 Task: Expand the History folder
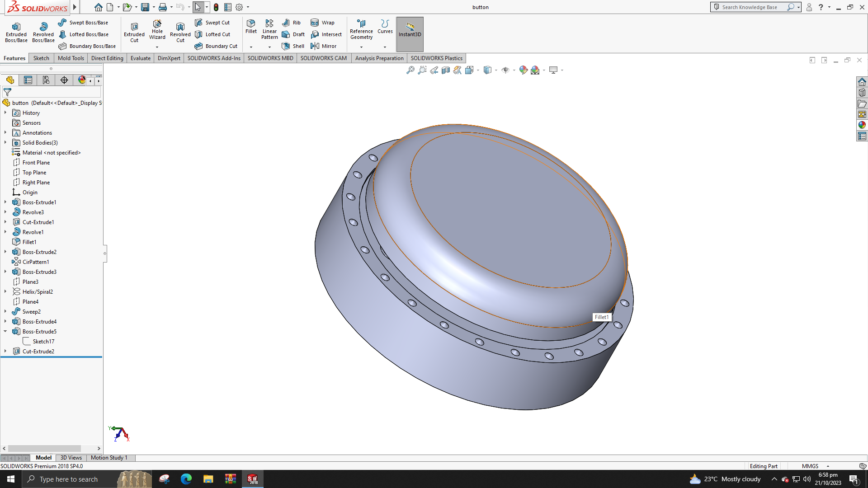click(5, 113)
